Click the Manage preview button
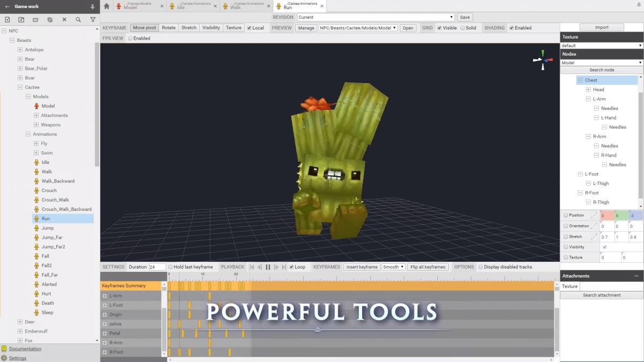Viewport: 644px width, 362px height. (x=306, y=28)
